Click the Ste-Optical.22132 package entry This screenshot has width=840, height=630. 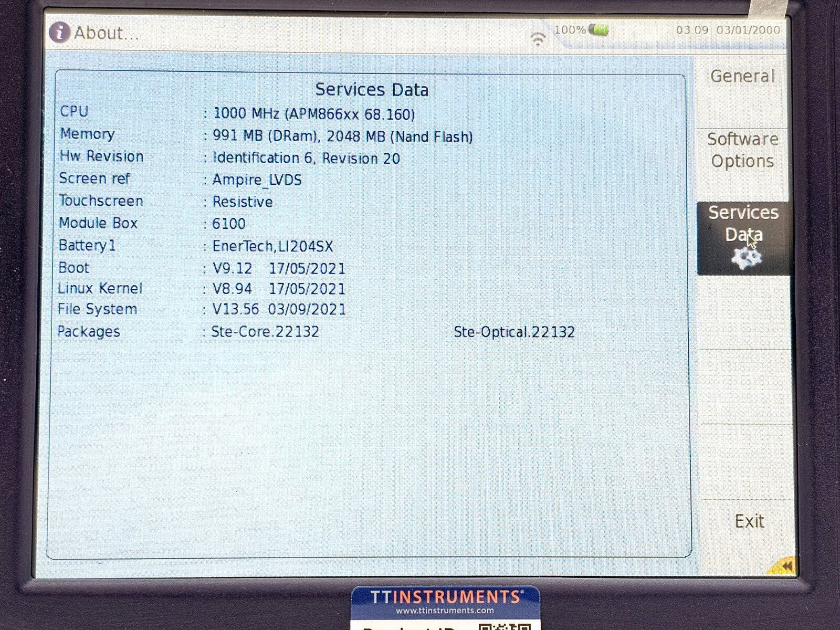(514, 332)
